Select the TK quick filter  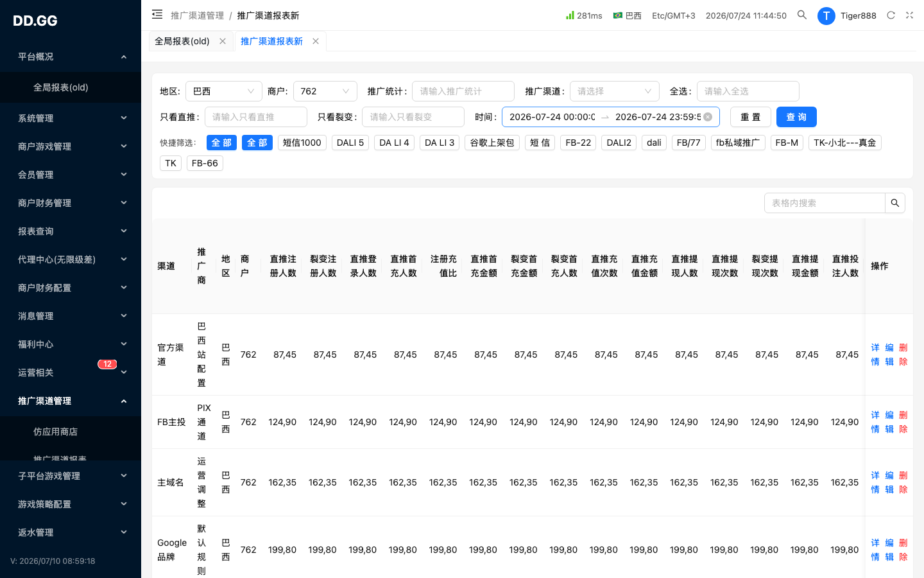pyautogui.click(x=171, y=163)
